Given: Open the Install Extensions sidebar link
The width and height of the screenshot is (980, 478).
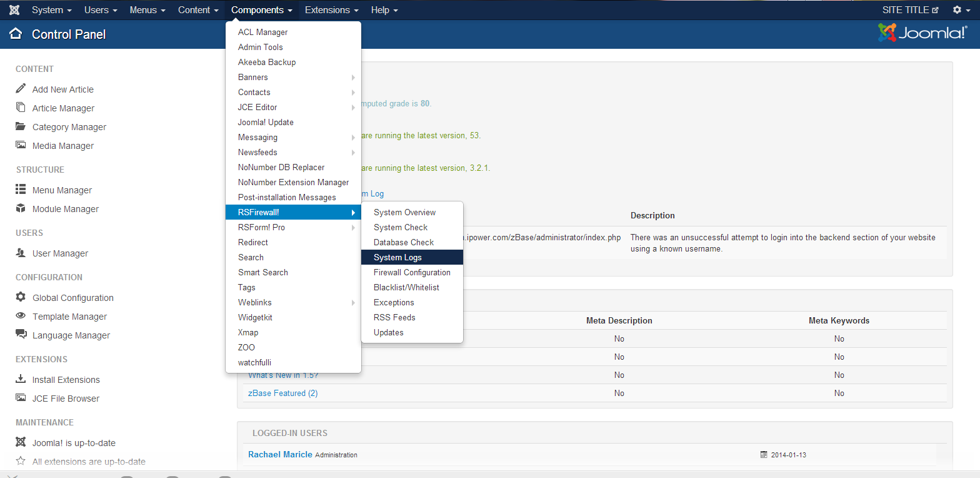Looking at the screenshot, I should coord(66,380).
